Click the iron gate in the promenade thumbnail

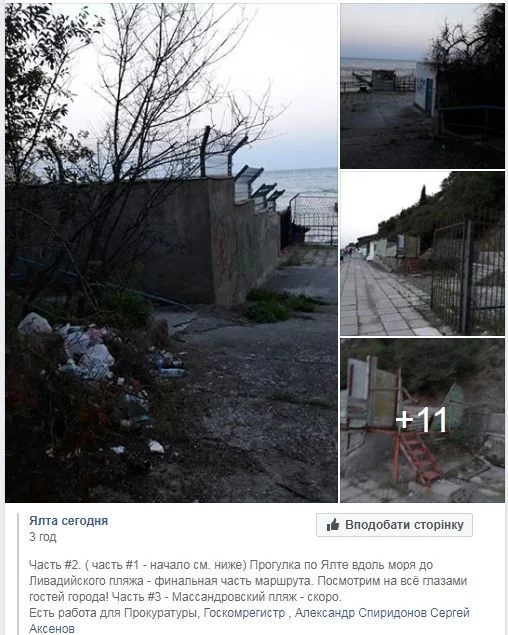click(x=466, y=275)
